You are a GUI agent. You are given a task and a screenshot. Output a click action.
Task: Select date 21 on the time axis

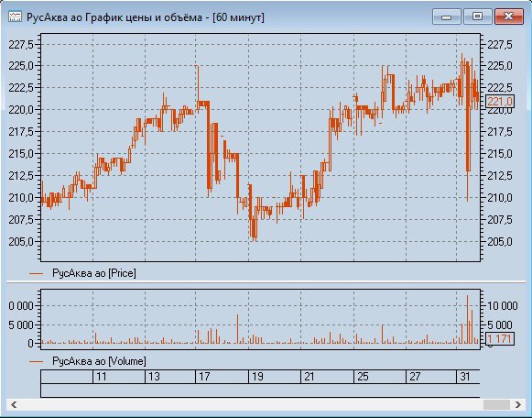click(x=309, y=377)
